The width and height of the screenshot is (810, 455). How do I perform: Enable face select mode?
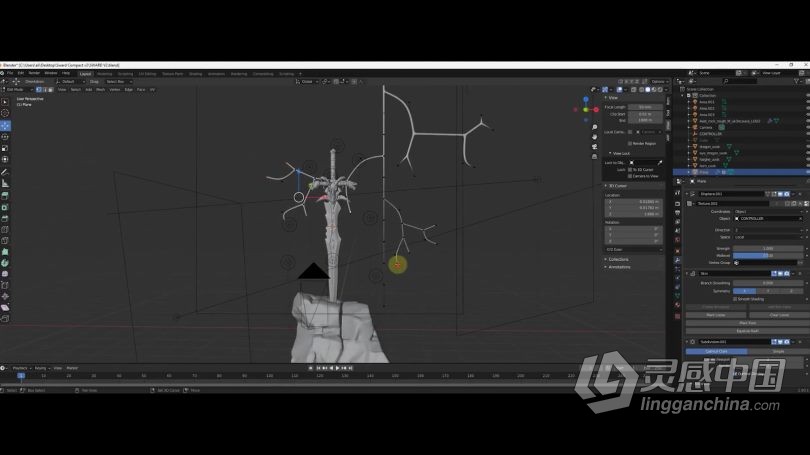click(x=50, y=89)
